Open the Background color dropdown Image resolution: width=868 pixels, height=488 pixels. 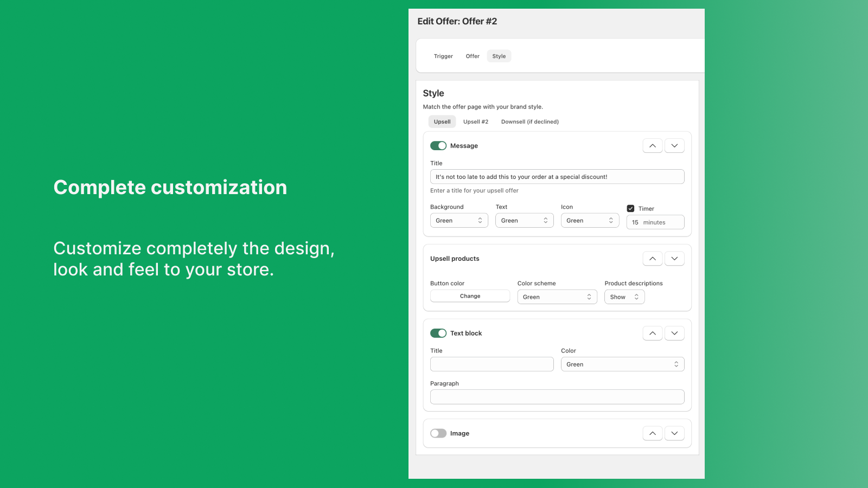pos(459,221)
